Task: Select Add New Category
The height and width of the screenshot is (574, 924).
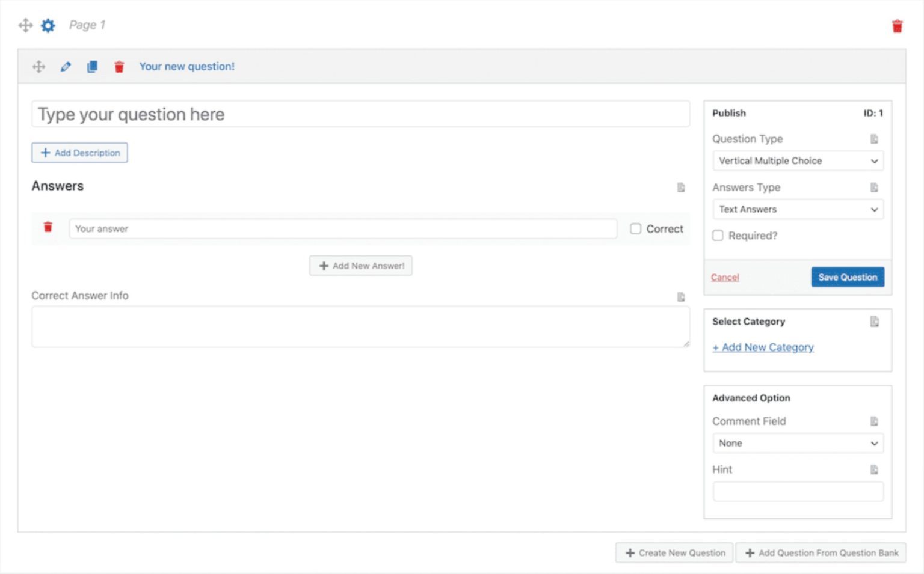Action: coord(762,347)
